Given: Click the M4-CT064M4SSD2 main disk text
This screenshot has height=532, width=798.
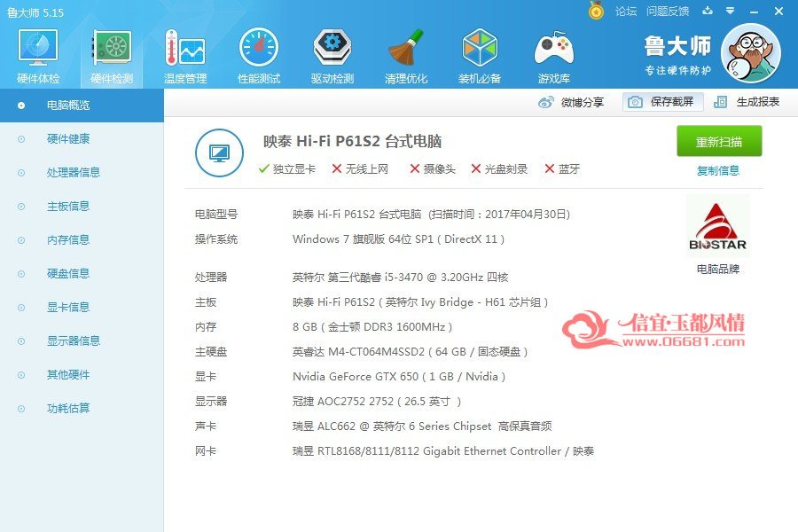Looking at the screenshot, I should (x=410, y=352).
